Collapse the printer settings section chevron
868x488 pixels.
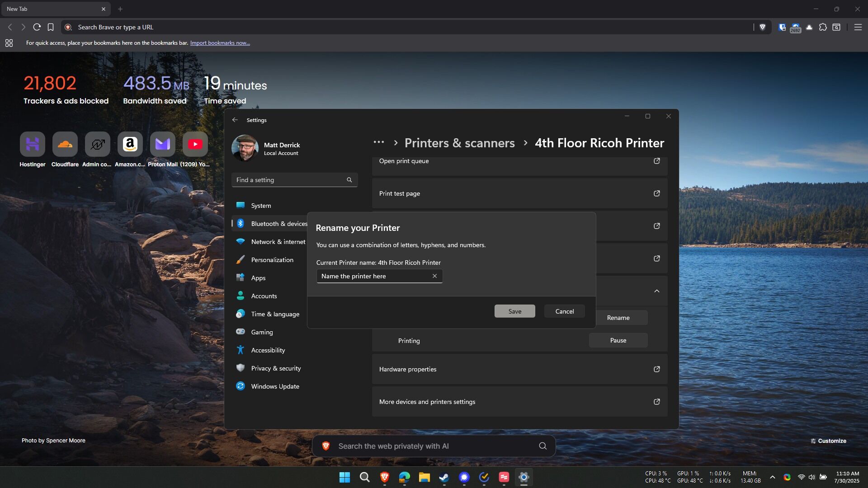(656, 291)
